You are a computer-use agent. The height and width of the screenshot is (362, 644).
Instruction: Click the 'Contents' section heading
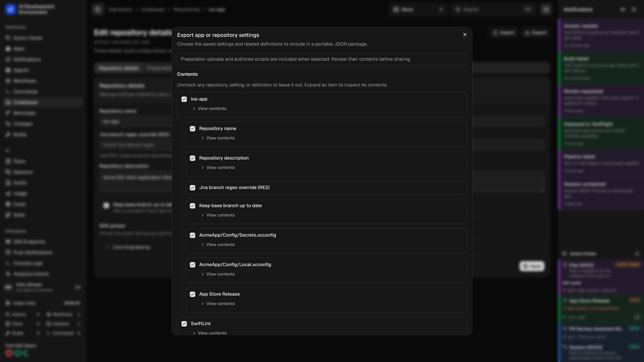(187, 74)
